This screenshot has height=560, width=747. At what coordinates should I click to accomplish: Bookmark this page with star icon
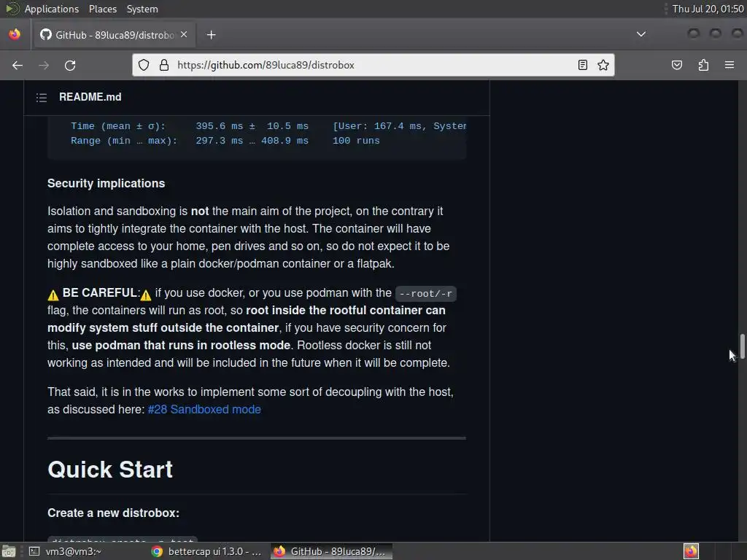tap(603, 65)
